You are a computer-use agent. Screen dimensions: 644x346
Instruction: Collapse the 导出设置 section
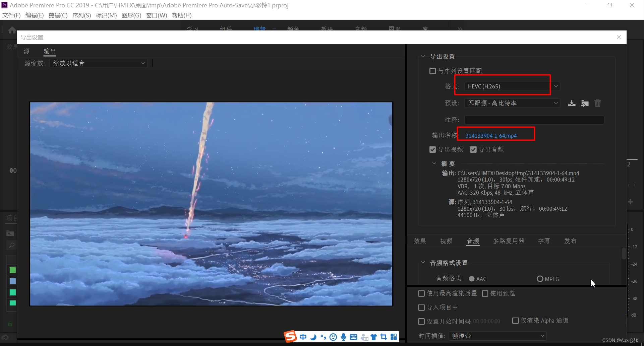(423, 56)
